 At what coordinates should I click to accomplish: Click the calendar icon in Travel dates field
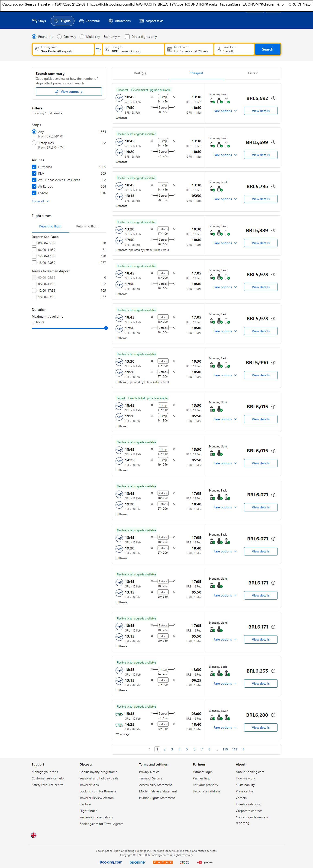(170, 49)
